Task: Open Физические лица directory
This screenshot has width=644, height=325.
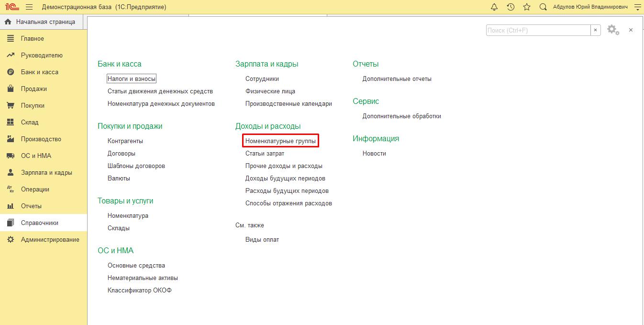Action: (270, 91)
